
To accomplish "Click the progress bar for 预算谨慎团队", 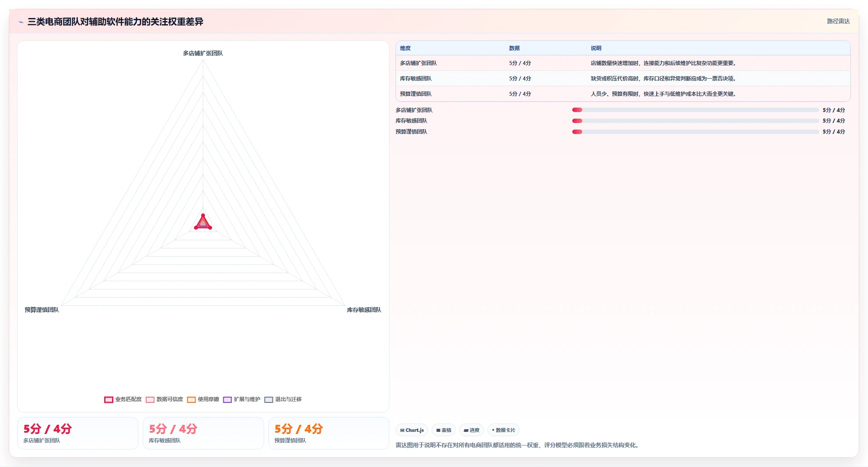I will (x=695, y=132).
